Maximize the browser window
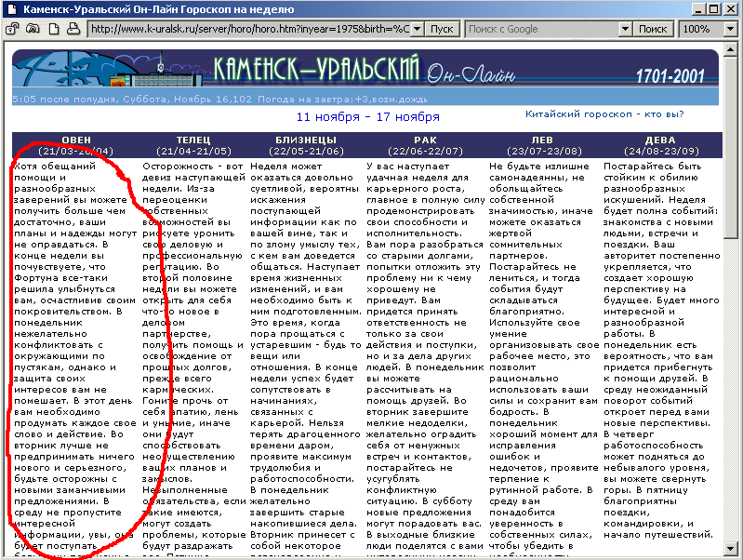Screen dimensions: 743x560 tap(713, 9)
